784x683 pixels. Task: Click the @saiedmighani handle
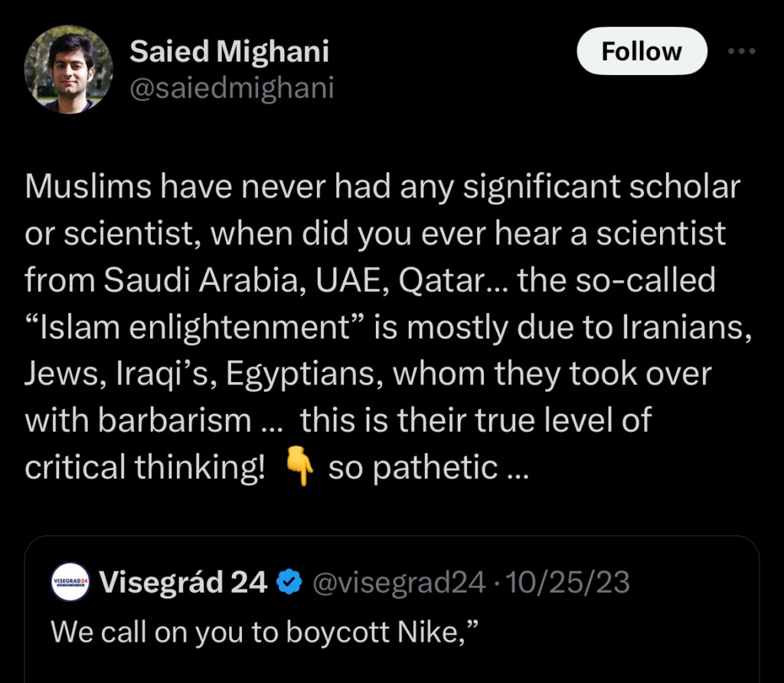point(232,87)
